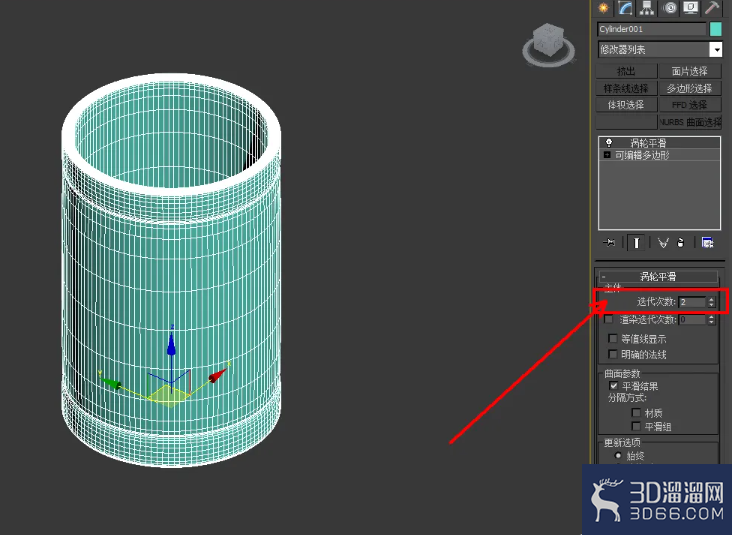Enable the 渲染迭代次数 checkbox

pyautogui.click(x=608, y=319)
